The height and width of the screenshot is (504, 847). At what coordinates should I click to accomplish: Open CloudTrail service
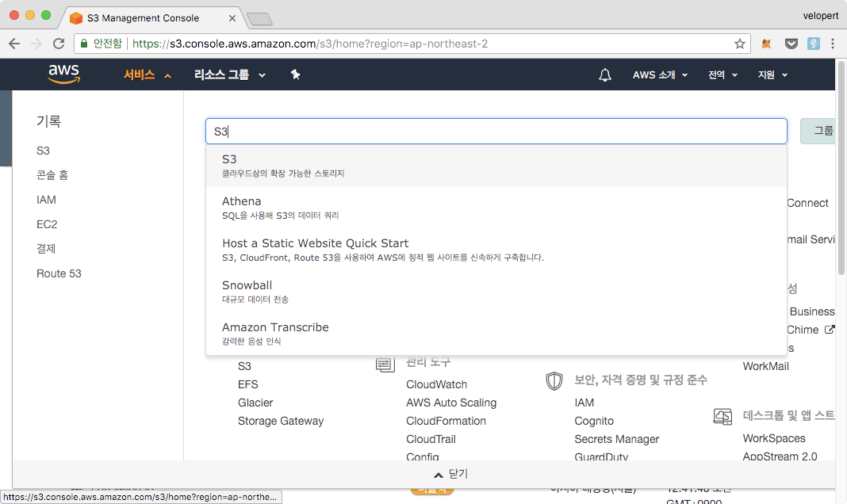coord(431,439)
